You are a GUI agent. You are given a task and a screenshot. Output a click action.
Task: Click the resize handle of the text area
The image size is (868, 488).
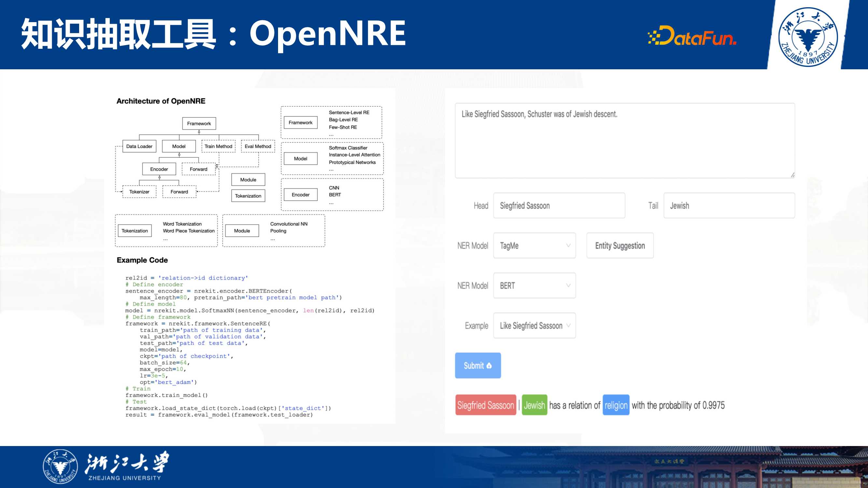click(x=792, y=175)
